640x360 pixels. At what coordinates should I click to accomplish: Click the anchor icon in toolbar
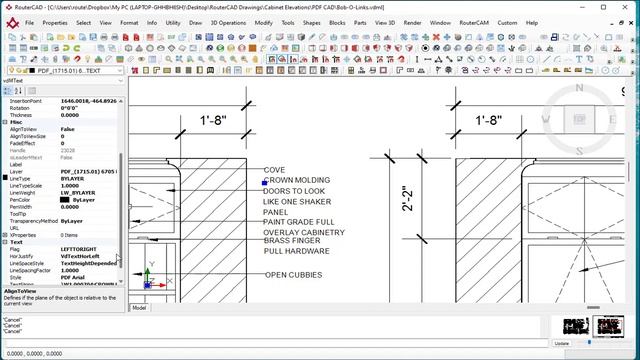pyautogui.click(x=512, y=48)
